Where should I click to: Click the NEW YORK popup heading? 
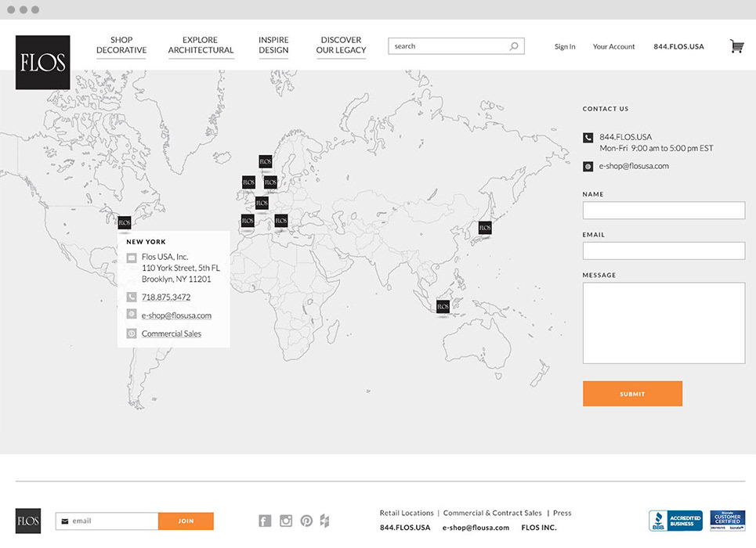click(146, 242)
